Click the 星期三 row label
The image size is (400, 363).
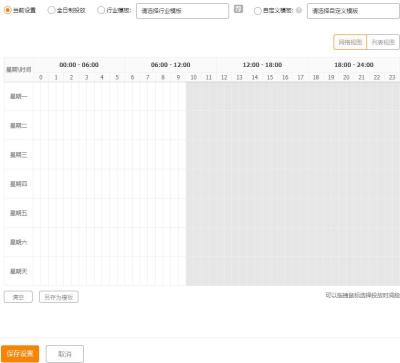[x=19, y=155]
